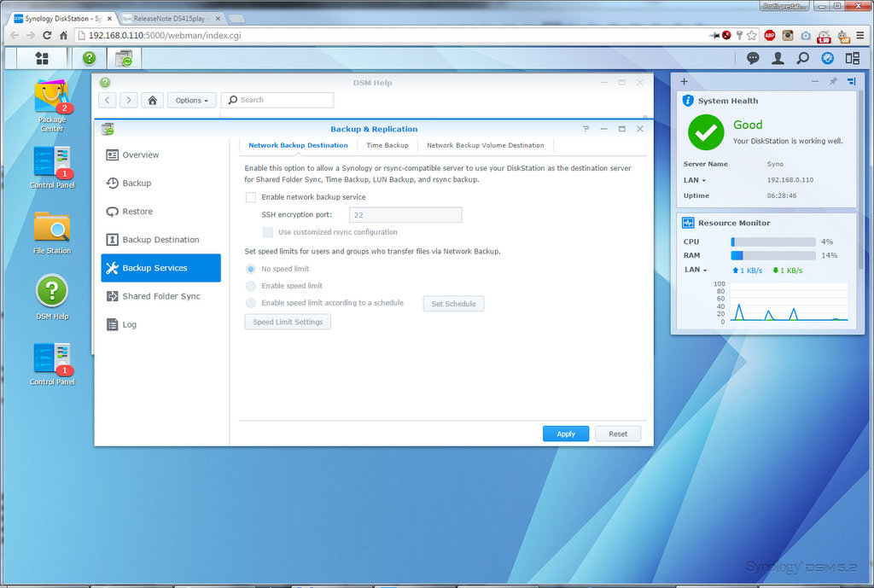Click the Resource Monitor LAN activity graph
The image size is (874, 588).
pos(789,301)
